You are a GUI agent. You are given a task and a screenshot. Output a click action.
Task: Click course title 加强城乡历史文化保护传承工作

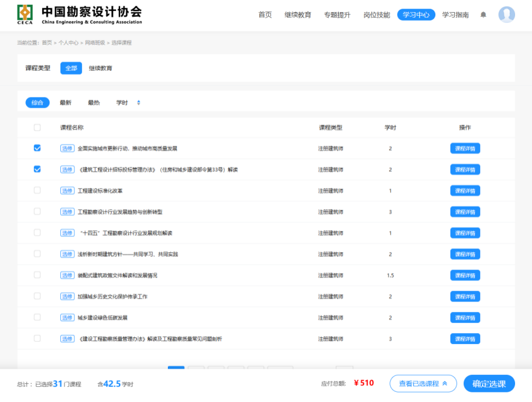click(112, 296)
